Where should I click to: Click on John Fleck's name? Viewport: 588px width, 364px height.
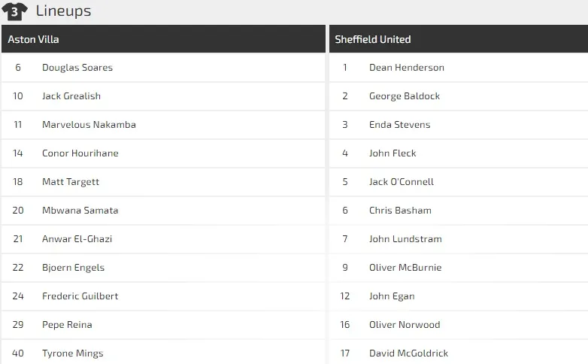pos(393,153)
